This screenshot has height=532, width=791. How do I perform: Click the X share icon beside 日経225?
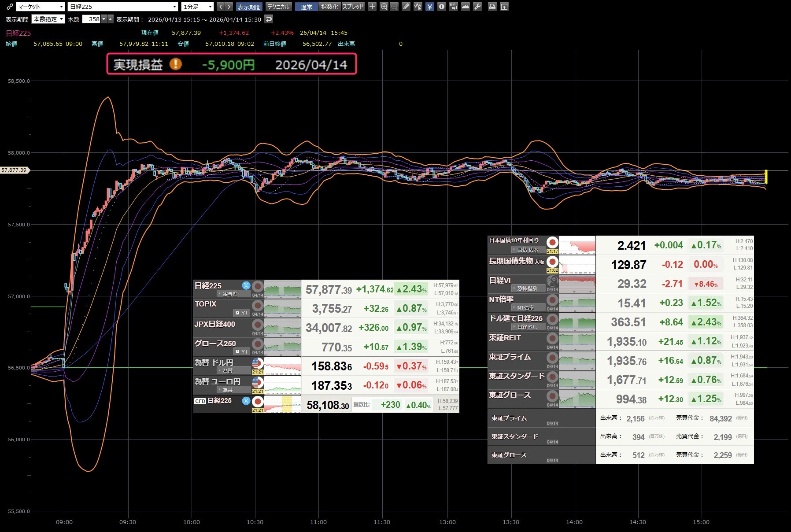point(246,285)
